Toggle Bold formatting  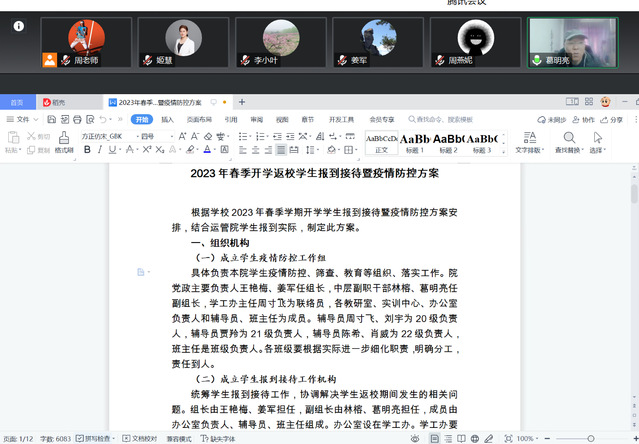click(x=87, y=150)
